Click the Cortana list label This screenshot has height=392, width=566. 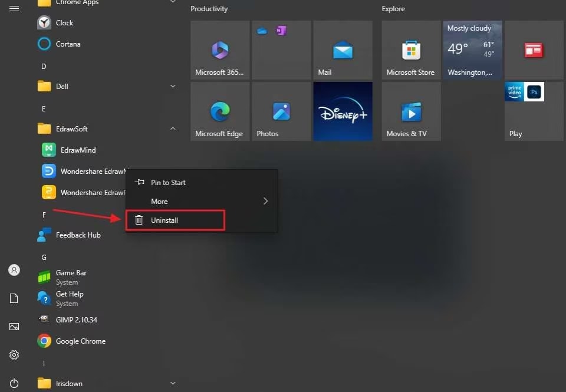click(x=68, y=44)
